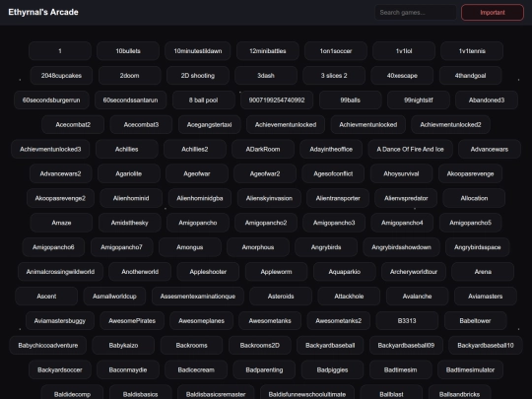Click the Search games input field
Viewport: 532px width, 399px height.
point(416,13)
